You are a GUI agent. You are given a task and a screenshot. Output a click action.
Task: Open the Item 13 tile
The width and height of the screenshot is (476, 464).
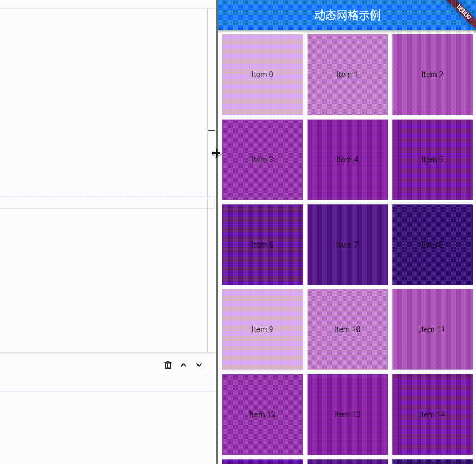point(347,414)
